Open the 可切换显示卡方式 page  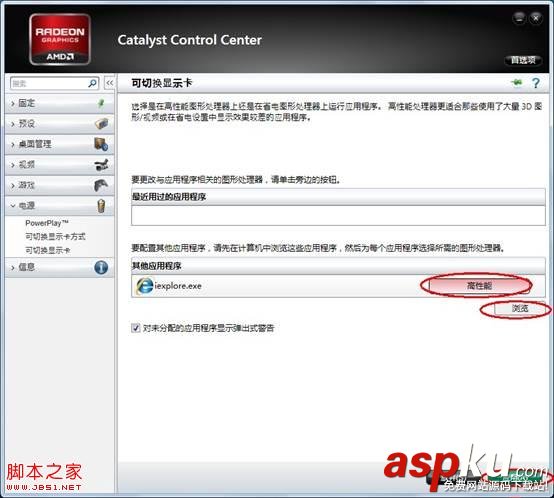tap(55, 236)
